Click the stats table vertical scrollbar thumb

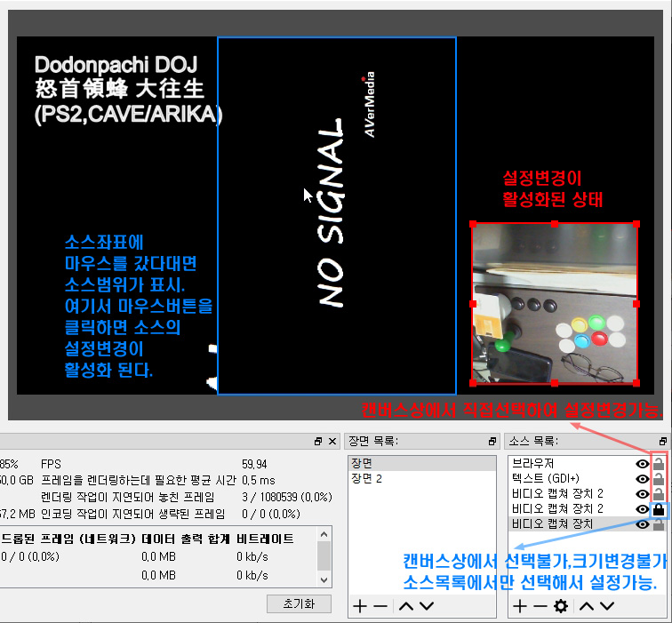(324, 556)
